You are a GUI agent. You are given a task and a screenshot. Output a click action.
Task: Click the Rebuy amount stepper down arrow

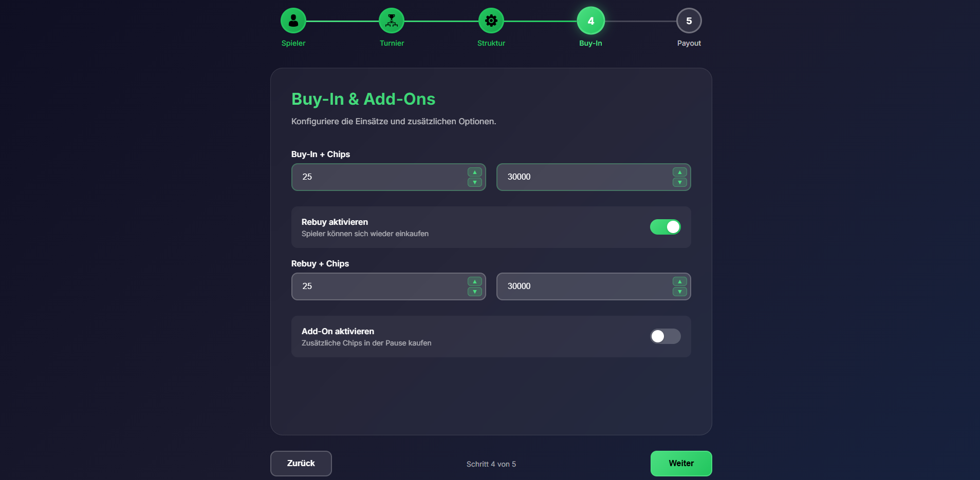coord(474,292)
